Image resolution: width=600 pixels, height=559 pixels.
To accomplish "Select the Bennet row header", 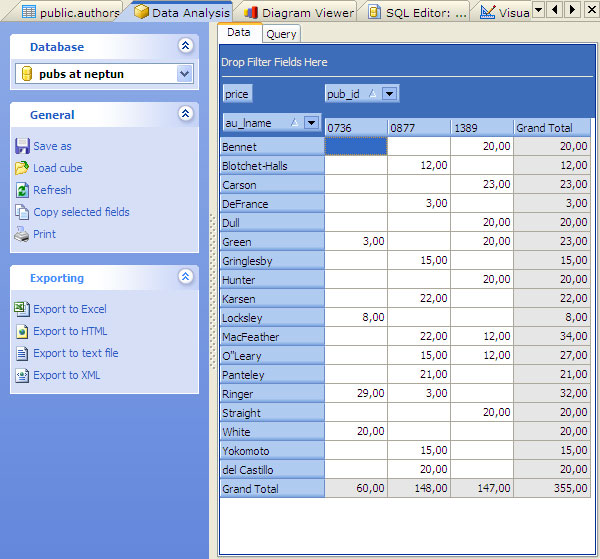I will coord(272,147).
